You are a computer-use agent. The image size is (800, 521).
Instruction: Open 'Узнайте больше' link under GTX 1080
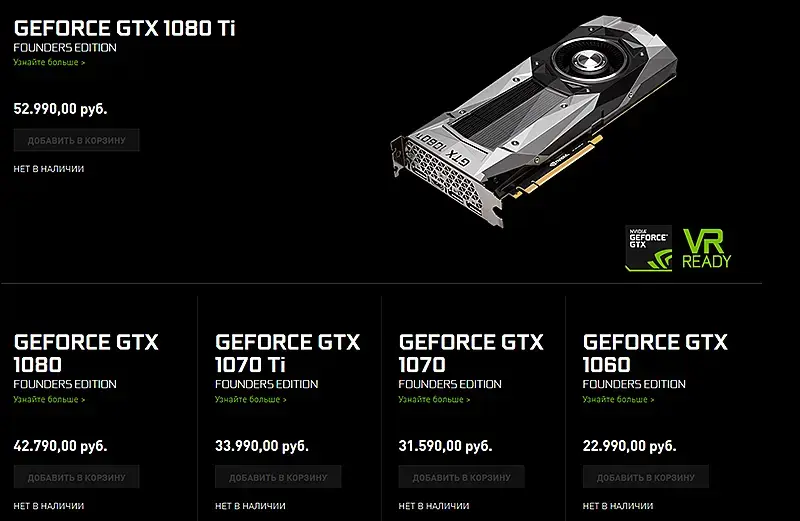coord(49,400)
